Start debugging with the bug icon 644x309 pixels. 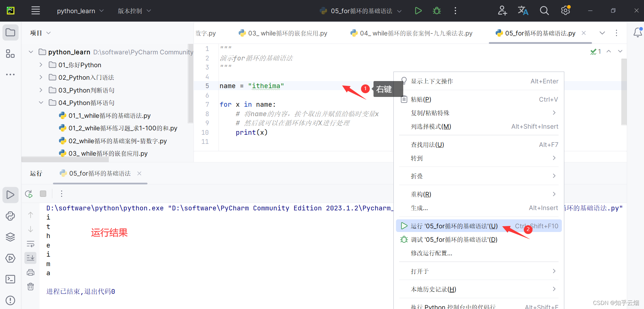pos(437,11)
